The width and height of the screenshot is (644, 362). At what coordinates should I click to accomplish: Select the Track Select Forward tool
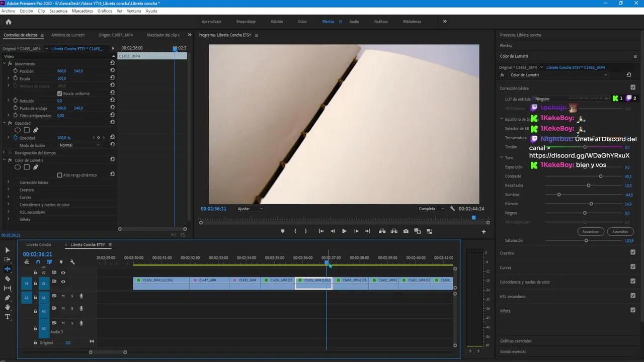coord(8,259)
